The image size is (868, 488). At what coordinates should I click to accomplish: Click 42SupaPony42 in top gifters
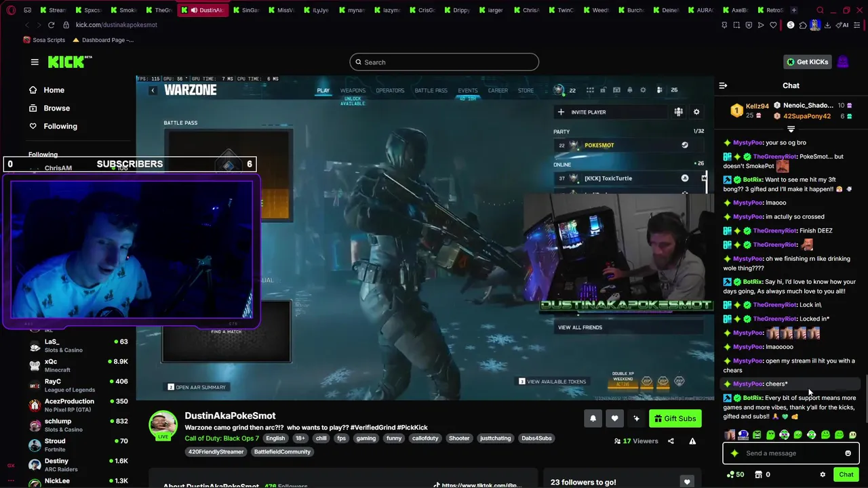[806, 117]
